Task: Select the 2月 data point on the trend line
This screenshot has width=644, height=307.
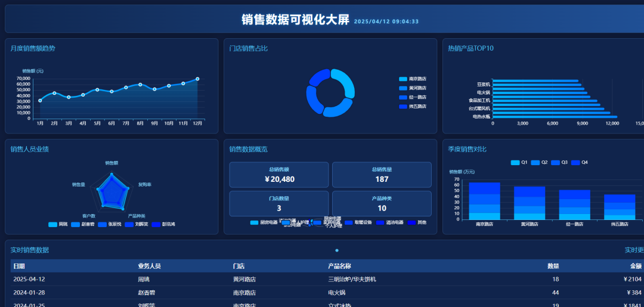Action: [54, 93]
